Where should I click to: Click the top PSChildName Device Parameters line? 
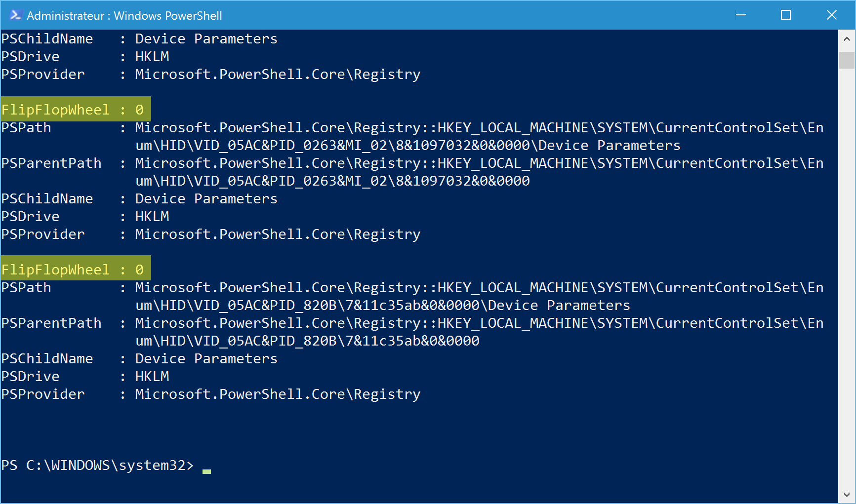[x=139, y=39]
